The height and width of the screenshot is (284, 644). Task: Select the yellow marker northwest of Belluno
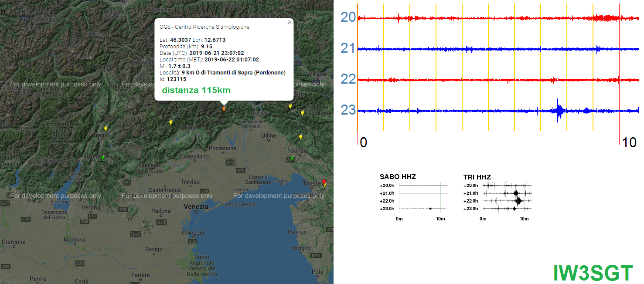pos(170,123)
